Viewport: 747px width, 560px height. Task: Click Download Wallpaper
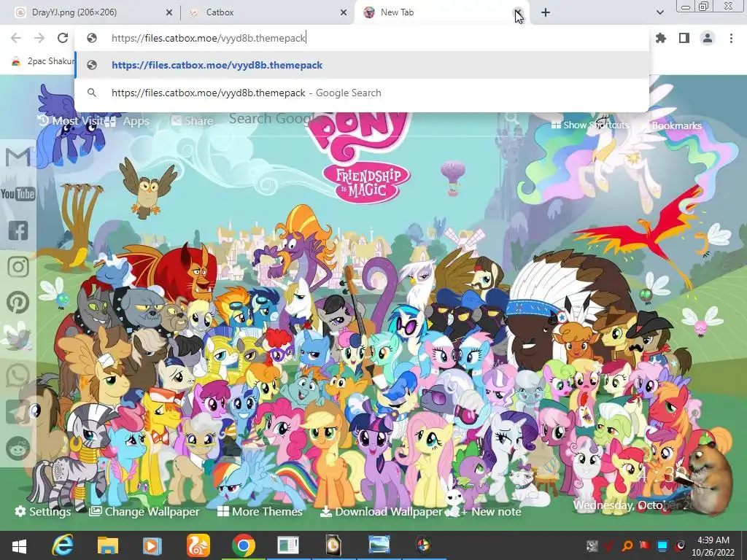381,511
